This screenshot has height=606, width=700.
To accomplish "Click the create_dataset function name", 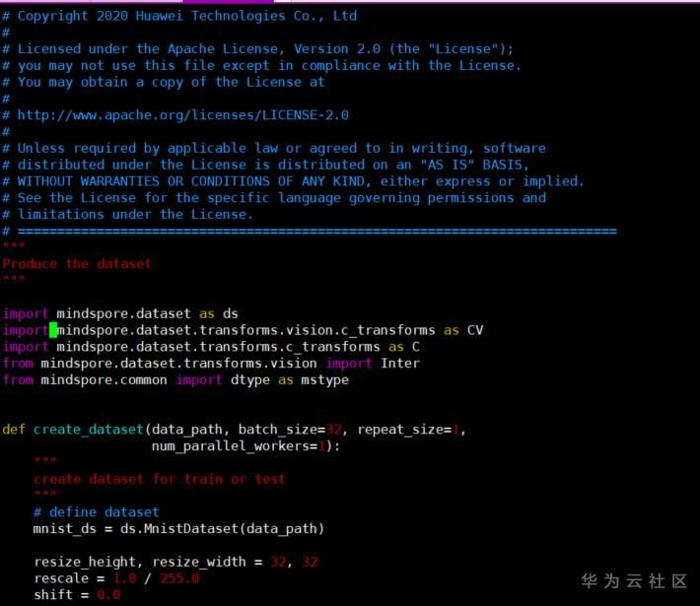I will click(x=88, y=430).
